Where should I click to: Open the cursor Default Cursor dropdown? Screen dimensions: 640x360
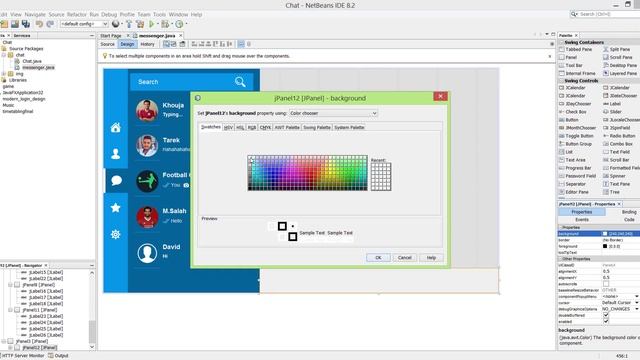click(637, 303)
